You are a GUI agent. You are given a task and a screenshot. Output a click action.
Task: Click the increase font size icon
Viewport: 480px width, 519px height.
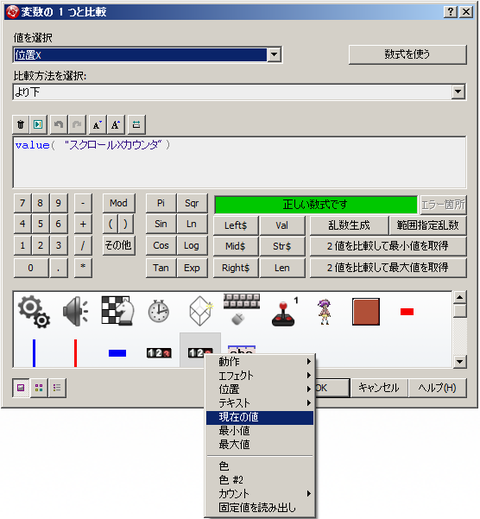tap(116, 125)
